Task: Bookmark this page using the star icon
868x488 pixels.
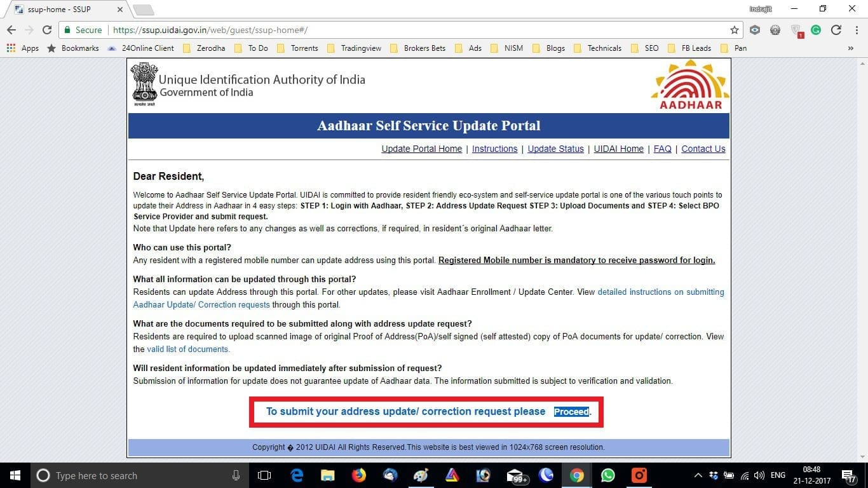Action: pyautogui.click(x=734, y=30)
